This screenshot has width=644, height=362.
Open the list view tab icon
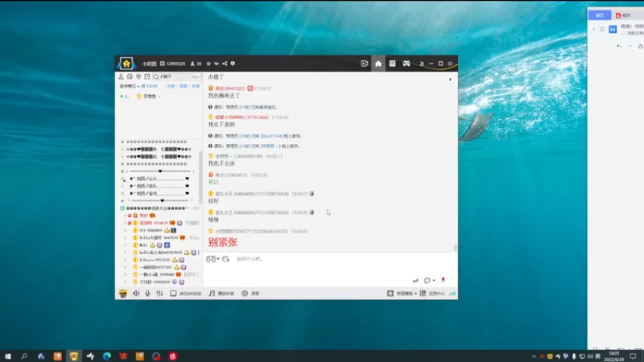[392, 64]
